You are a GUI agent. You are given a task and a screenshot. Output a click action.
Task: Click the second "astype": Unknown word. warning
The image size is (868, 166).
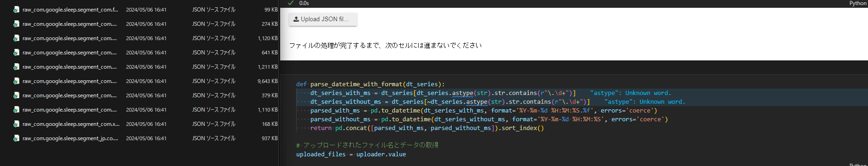point(645,102)
